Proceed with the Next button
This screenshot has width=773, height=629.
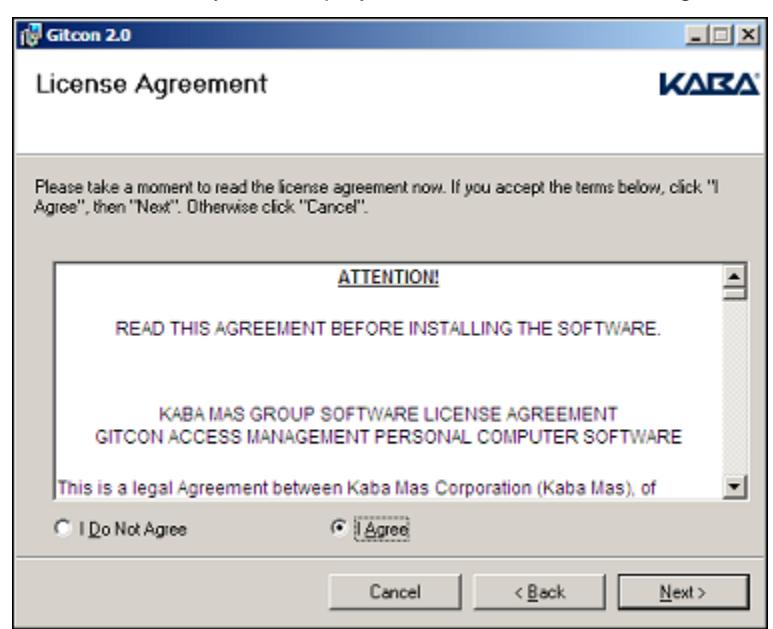click(x=684, y=592)
